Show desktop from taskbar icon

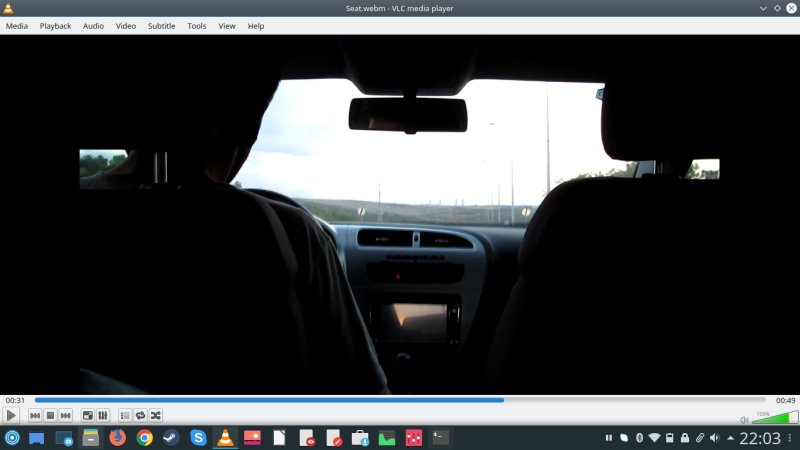click(x=36, y=438)
